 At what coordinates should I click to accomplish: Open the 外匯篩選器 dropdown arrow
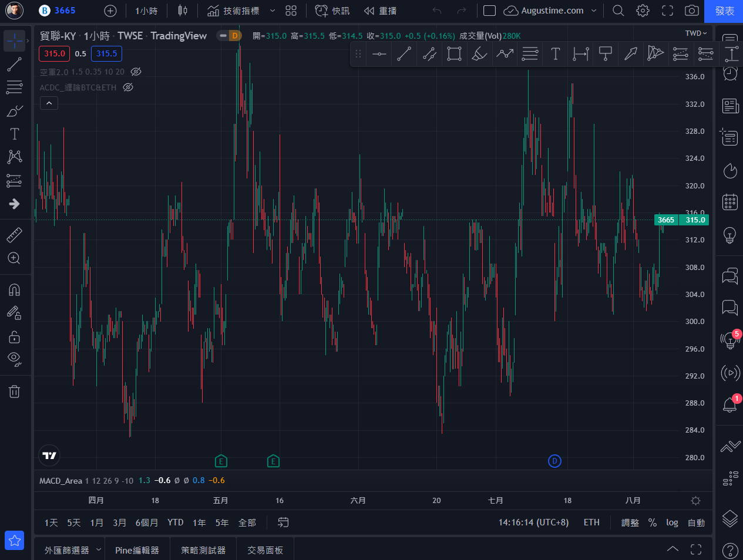pos(98,550)
